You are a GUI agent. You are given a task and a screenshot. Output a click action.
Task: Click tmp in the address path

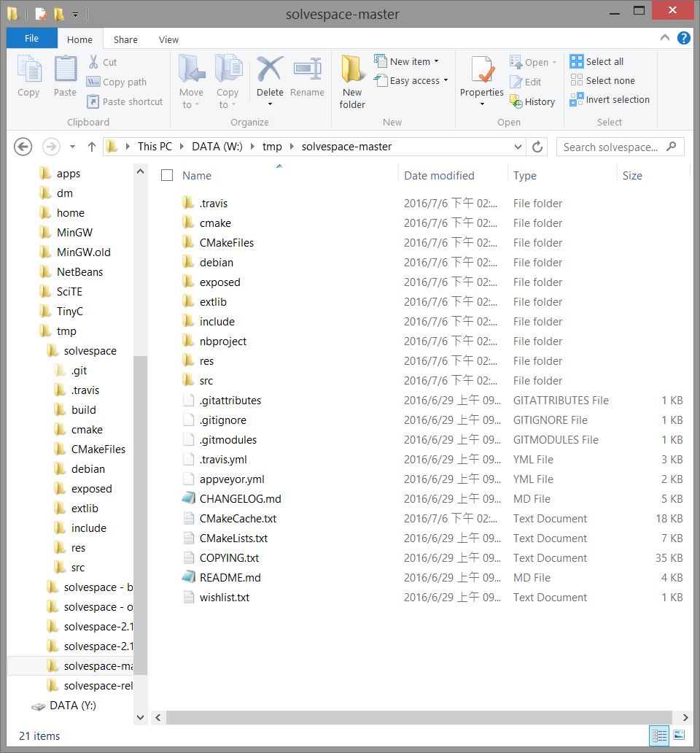pos(272,147)
